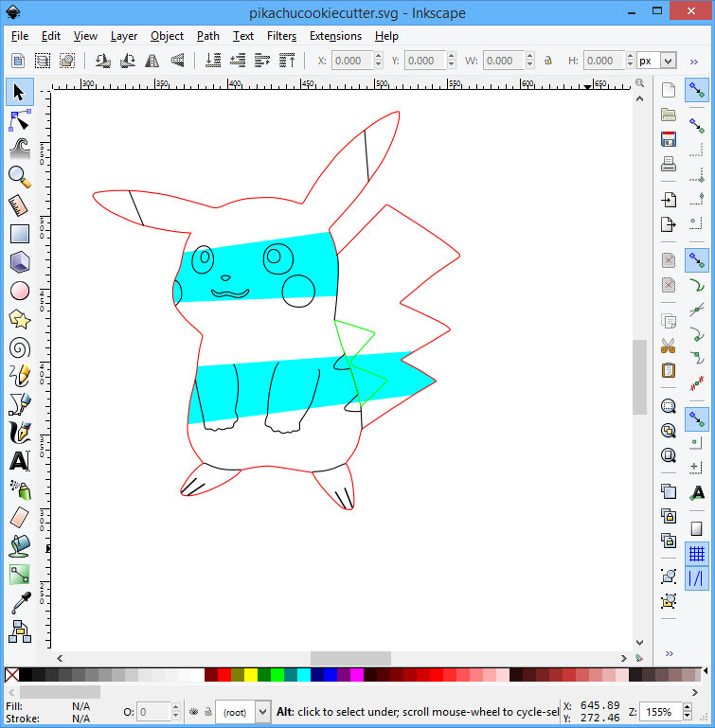Select the Pencil freehand tool
The width and height of the screenshot is (715, 728).
click(20, 376)
